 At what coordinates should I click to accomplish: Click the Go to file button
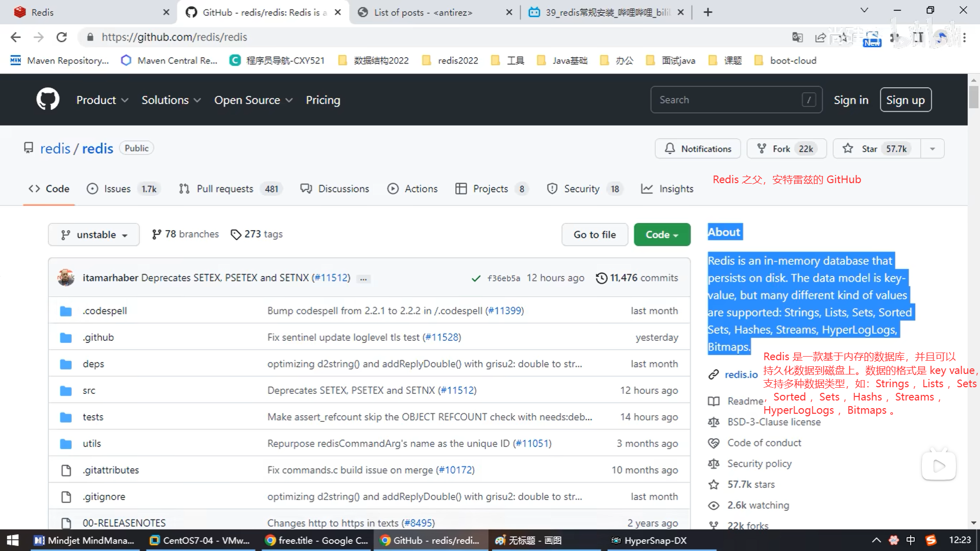595,235
